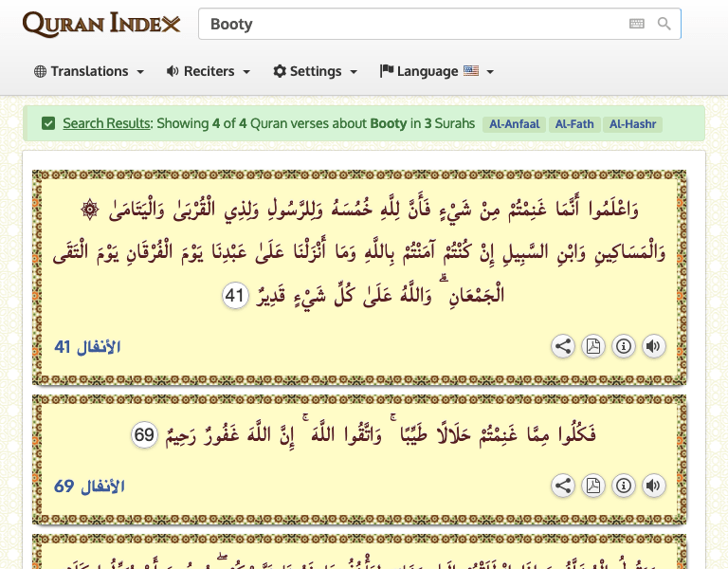Open the Reciters dropdown
Screen dimensions: 728x569
(x=209, y=71)
